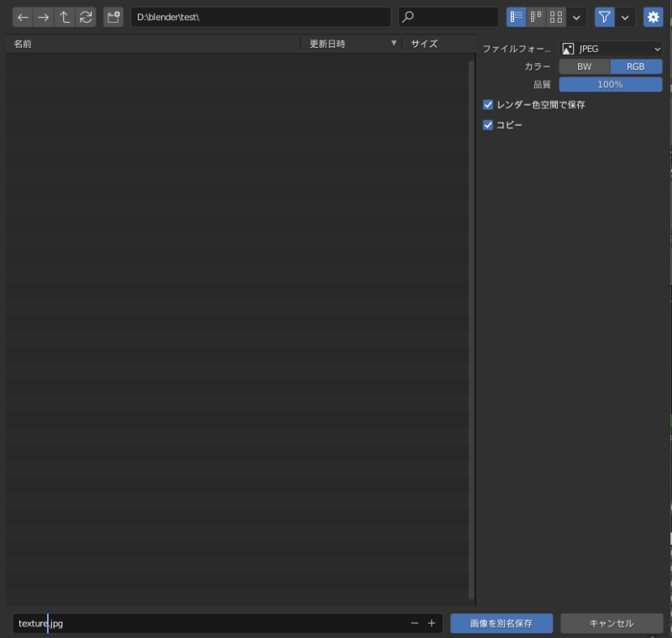
Task: Sort by 名前 column header
Action: (x=152, y=44)
